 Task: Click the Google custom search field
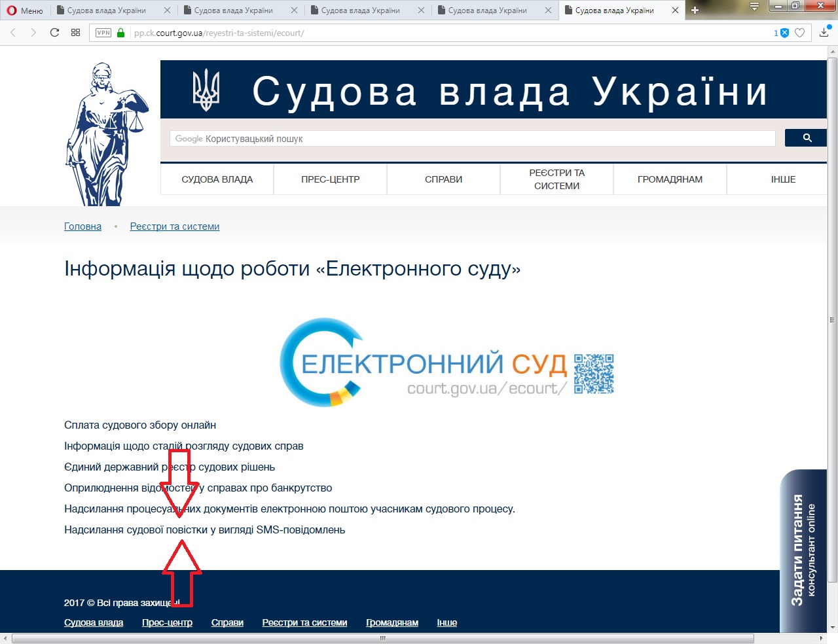point(471,139)
